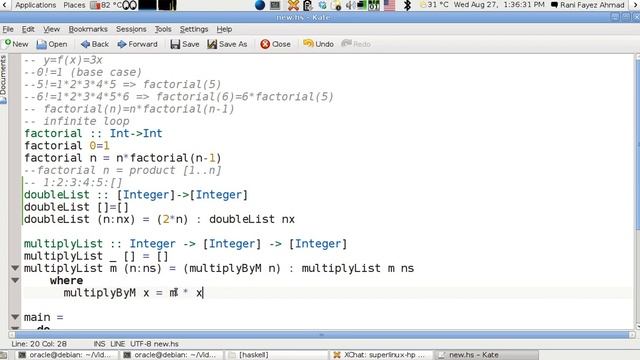Switch to [haskell] folder window in taskbar
640x360 pixels.
[277, 355]
